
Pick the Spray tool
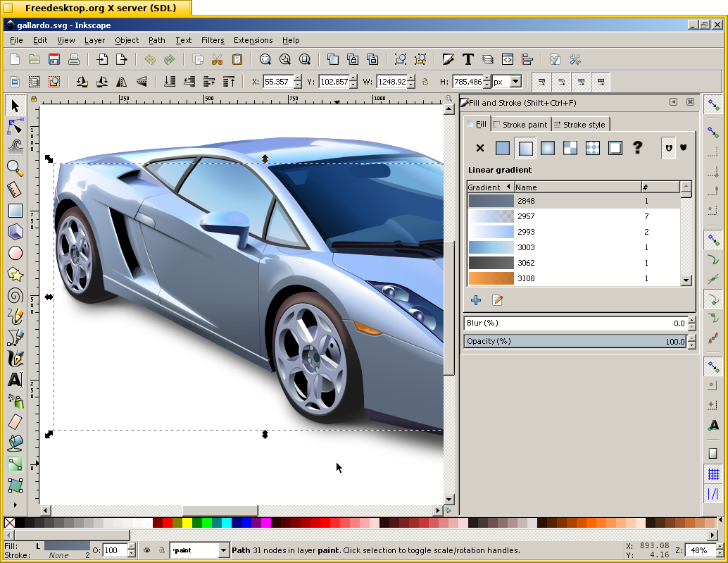coord(15,401)
